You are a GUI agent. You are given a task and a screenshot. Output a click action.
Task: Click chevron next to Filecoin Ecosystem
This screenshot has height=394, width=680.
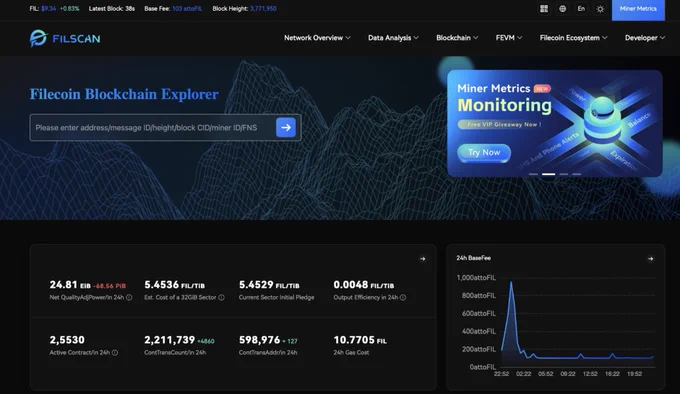click(x=605, y=38)
